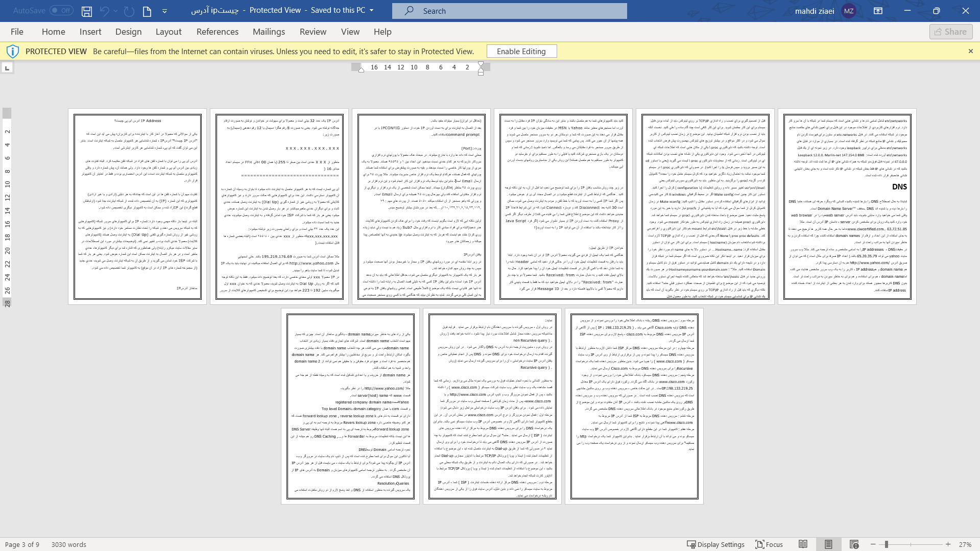The width and height of the screenshot is (980, 551).
Task: Click the magnifier search icon
Action: (409, 11)
